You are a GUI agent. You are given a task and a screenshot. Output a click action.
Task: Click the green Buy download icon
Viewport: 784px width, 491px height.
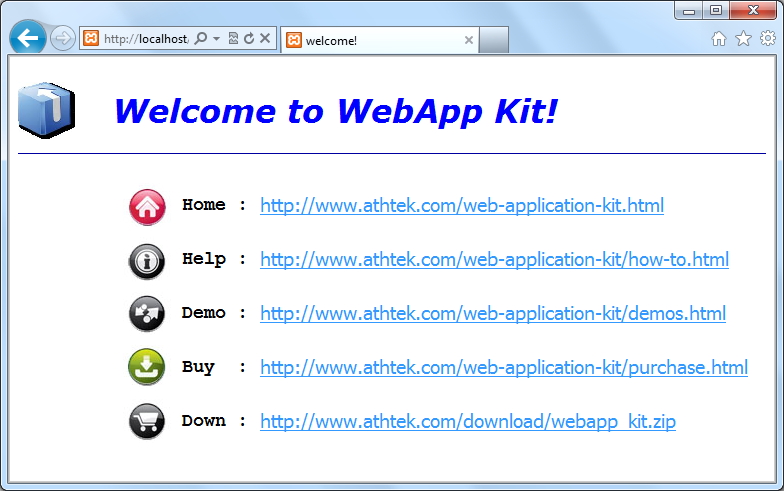pos(147,368)
